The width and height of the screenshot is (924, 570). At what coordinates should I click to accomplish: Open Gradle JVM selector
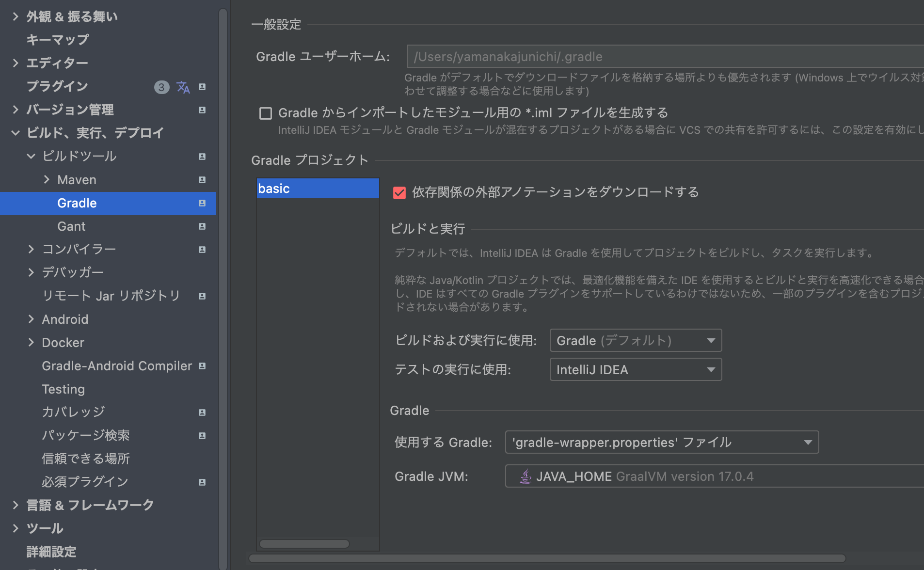[x=715, y=476]
